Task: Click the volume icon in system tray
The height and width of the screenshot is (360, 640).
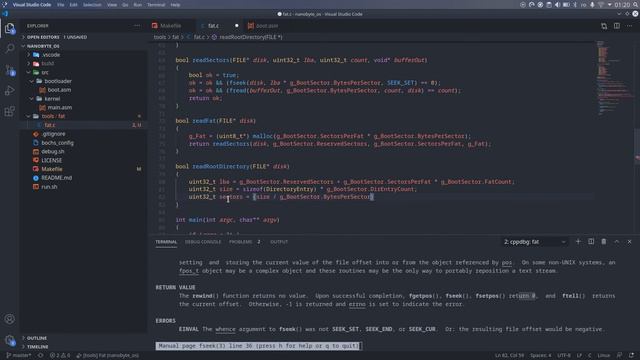Action: (557, 5)
